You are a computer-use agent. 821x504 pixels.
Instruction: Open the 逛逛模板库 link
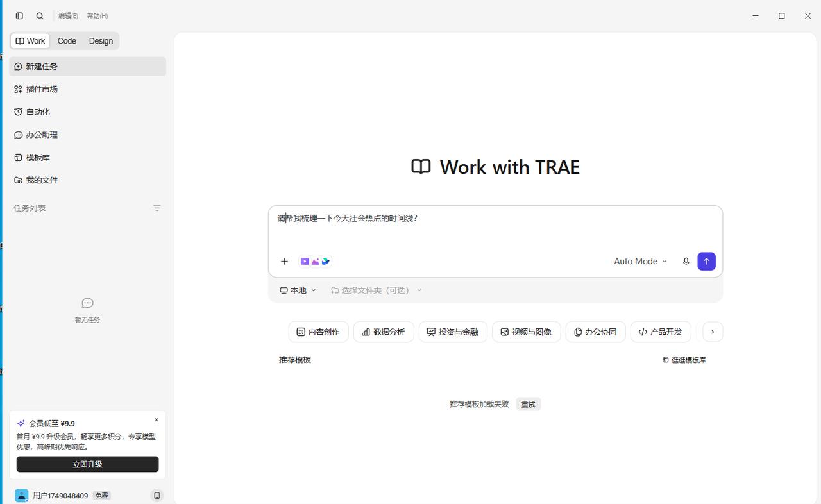684,360
